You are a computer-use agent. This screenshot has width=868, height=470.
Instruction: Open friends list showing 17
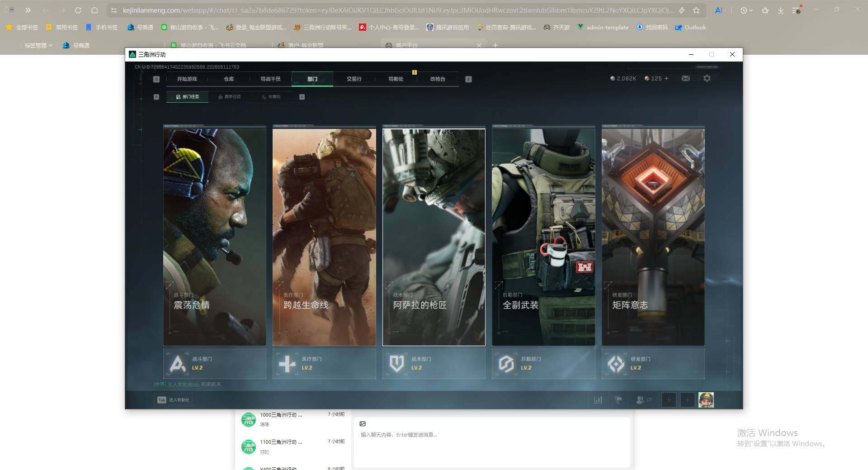tap(644, 400)
